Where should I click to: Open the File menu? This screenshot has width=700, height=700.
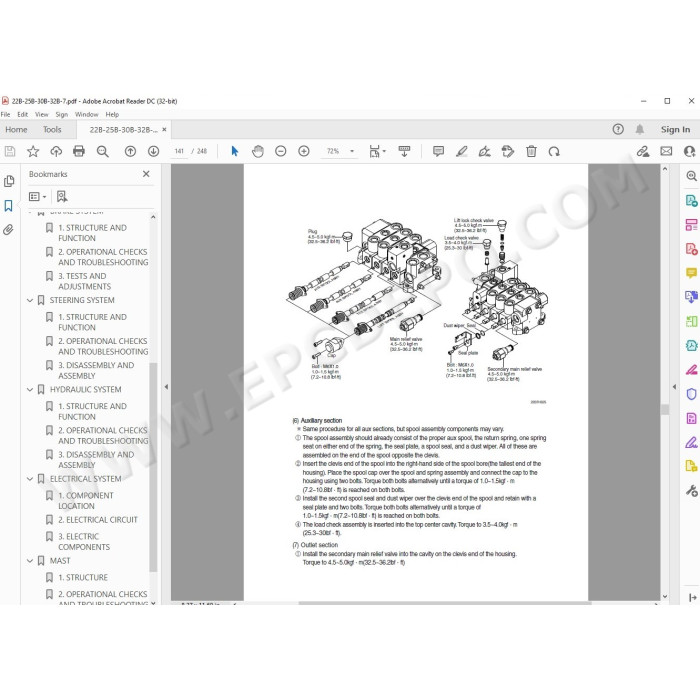tap(5, 114)
